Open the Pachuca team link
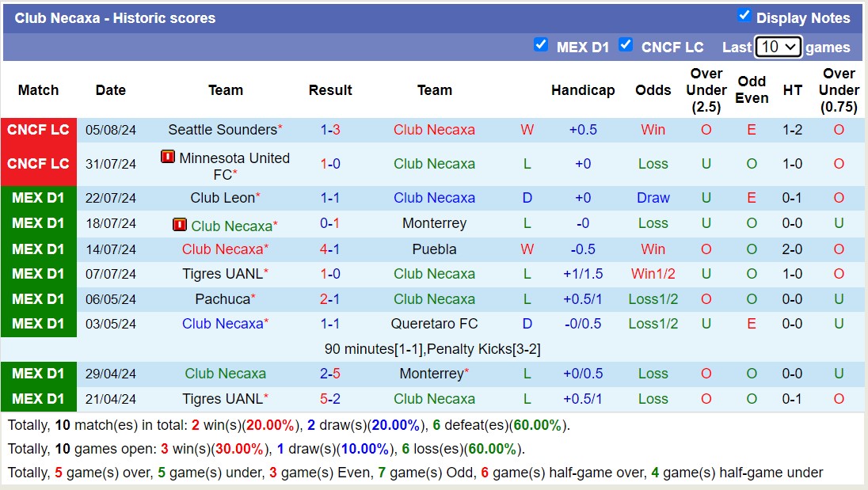 tap(222, 298)
